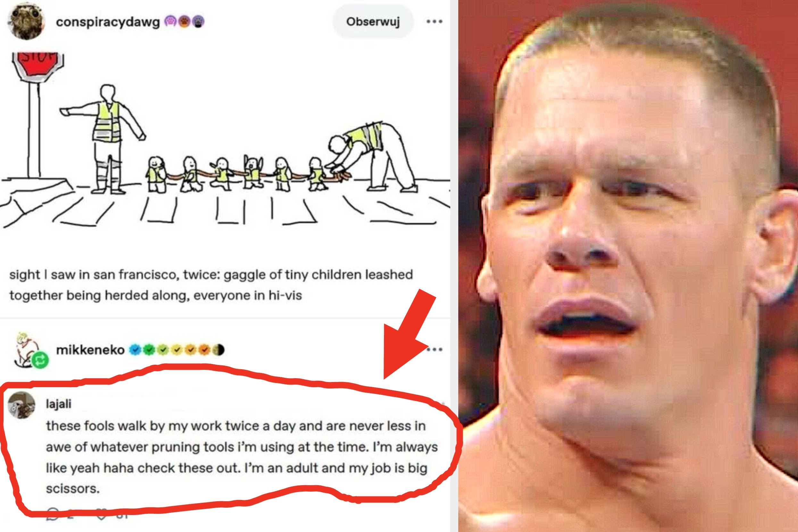Open conspiracydawg username link
The width and height of the screenshot is (798, 532).
tap(108, 22)
